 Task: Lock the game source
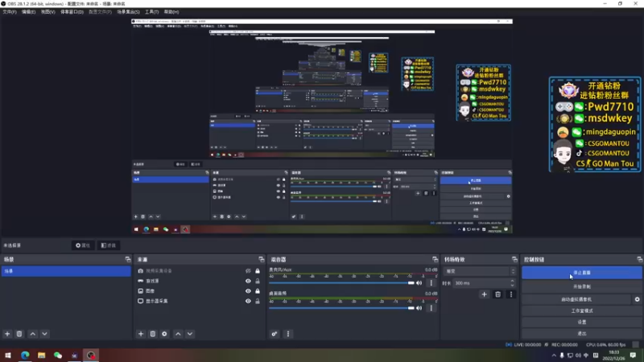(258, 281)
